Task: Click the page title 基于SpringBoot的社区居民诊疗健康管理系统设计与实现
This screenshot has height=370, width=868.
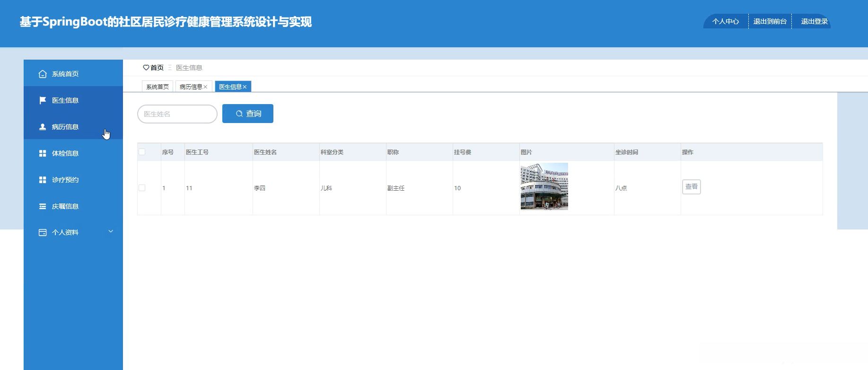Action: coord(166,22)
